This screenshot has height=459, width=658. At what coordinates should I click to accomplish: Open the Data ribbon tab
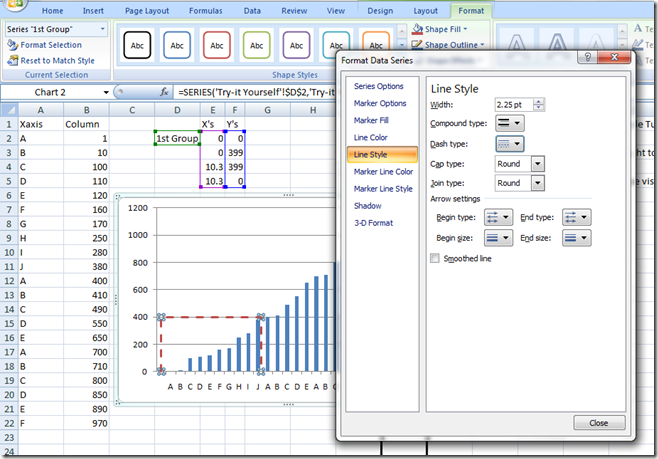[252, 11]
